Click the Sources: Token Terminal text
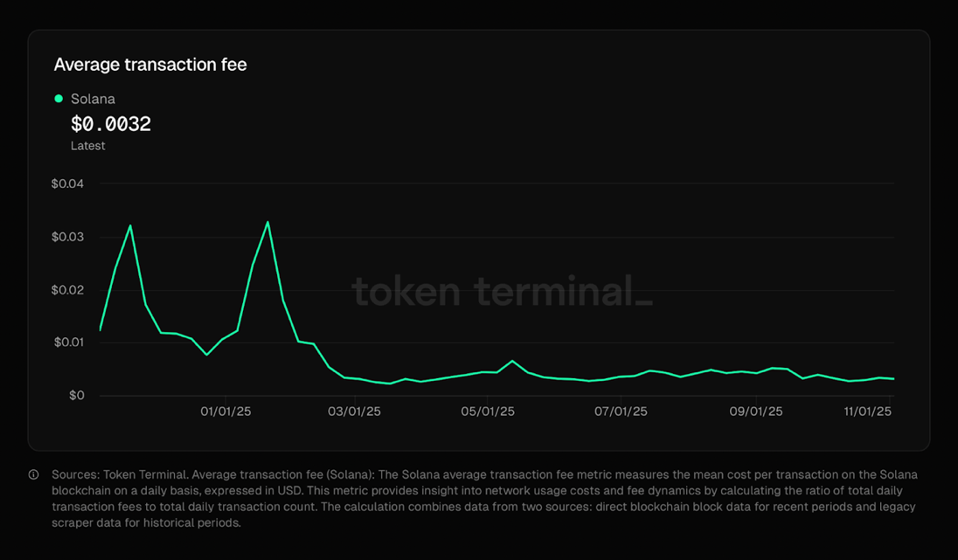Viewport: 958px width, 560px height. (x=119, y=475)
